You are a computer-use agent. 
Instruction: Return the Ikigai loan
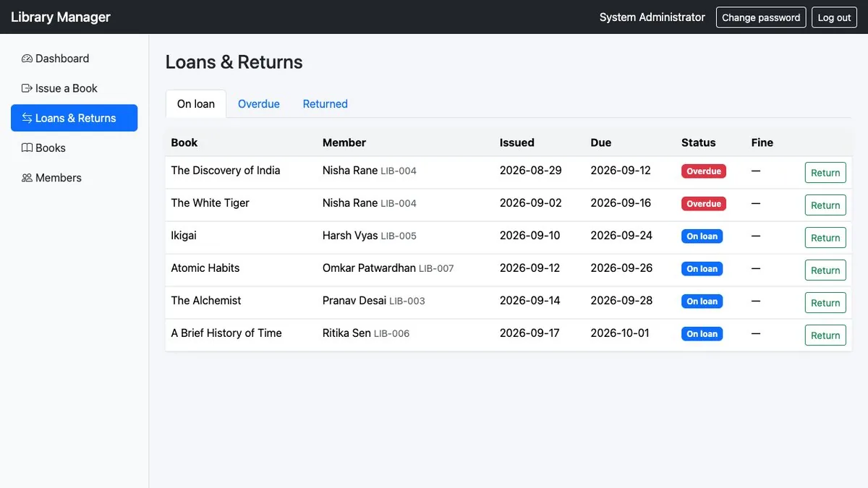(x=825, y=238)
